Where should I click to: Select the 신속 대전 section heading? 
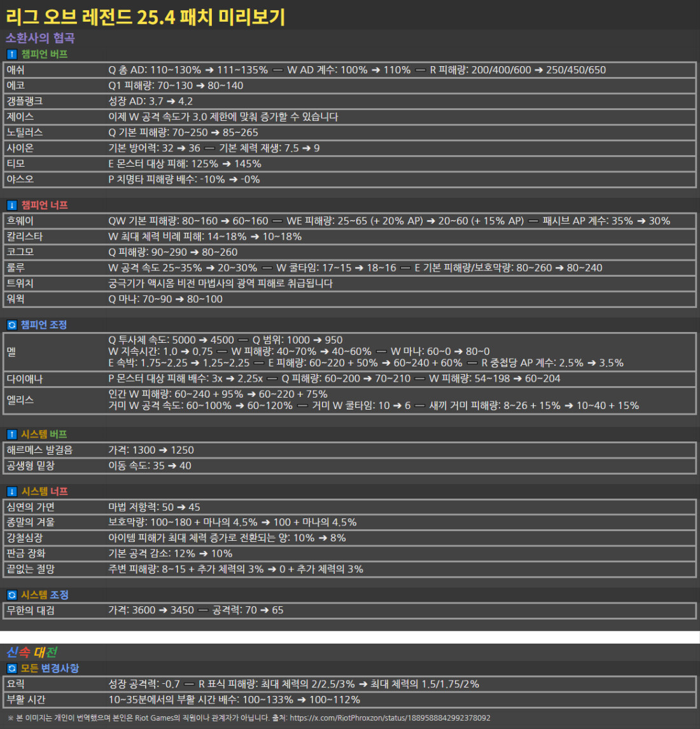[x=32, y=652]
